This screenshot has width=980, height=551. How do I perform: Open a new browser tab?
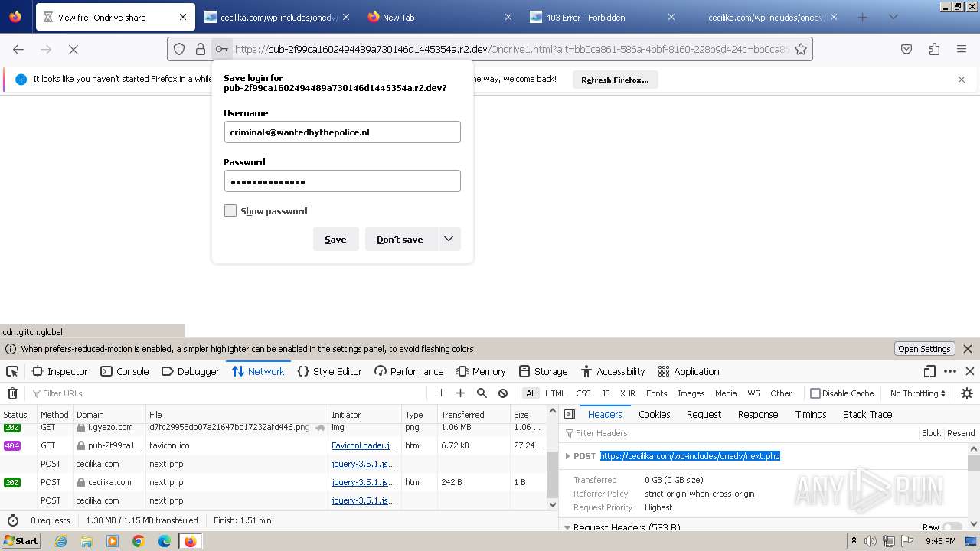pyautogui.click(x=863, y=17)
